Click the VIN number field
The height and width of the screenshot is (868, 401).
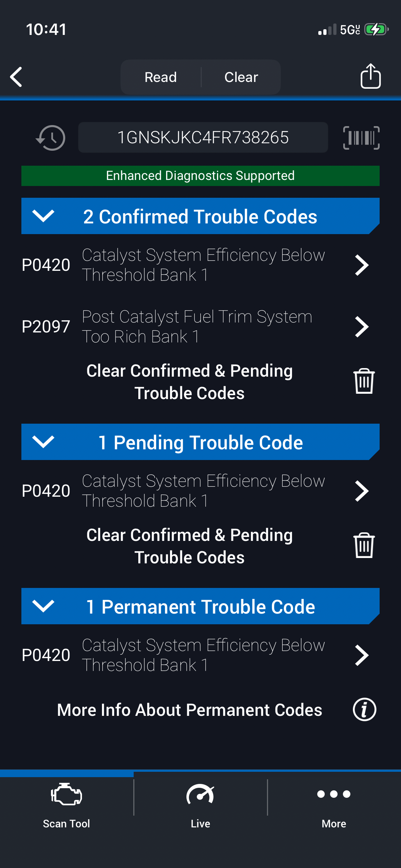pos(203,138)
